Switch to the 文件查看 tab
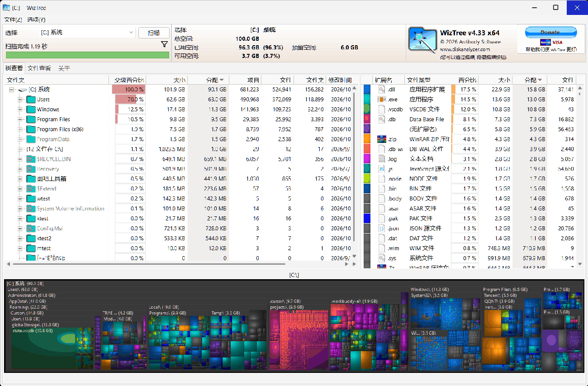Image resolution: width=588 pixels, height=386 pixels. (x=39, y=68)
